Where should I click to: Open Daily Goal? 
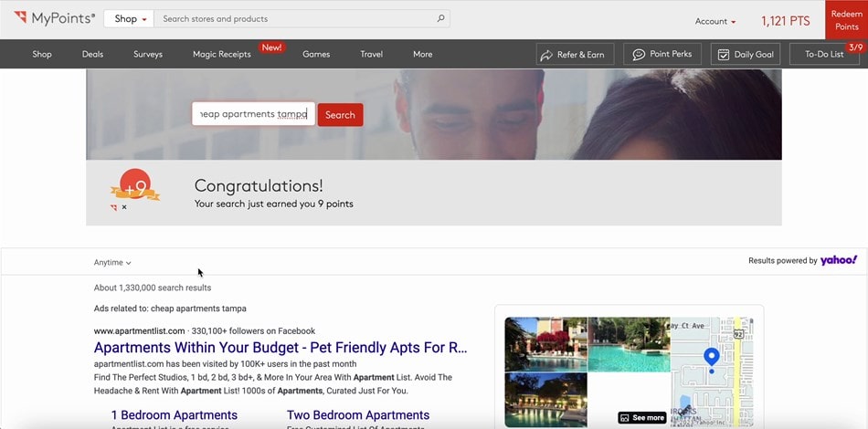[746, 54]
